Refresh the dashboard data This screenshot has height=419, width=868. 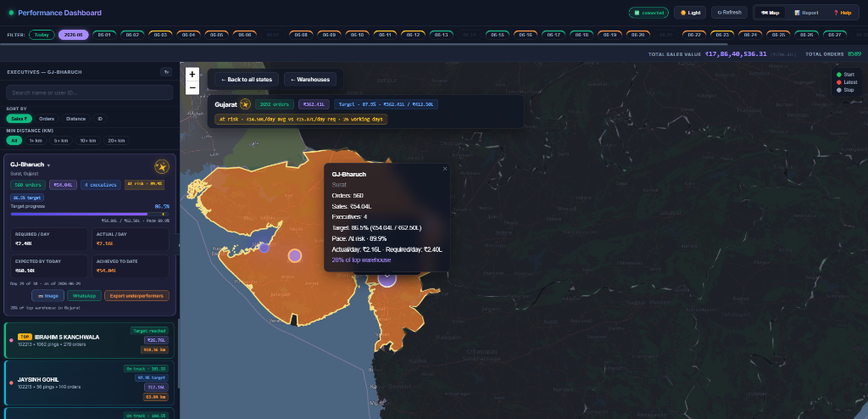[729, 13]
